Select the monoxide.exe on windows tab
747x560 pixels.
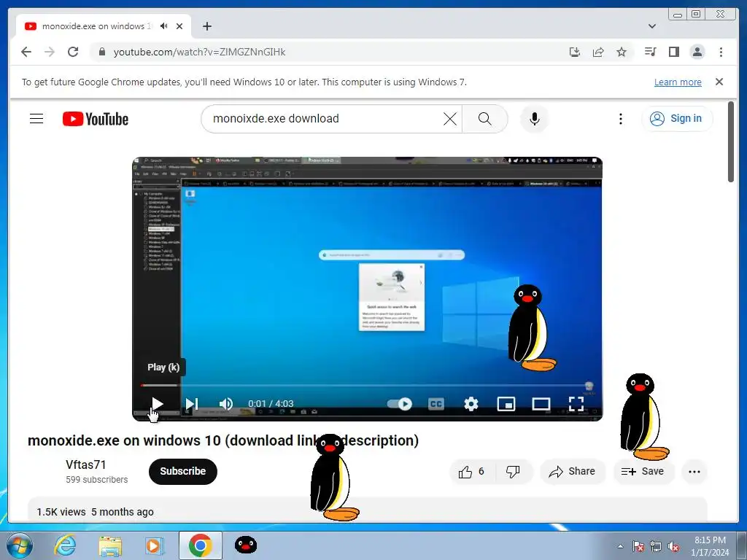pos(104,26)
